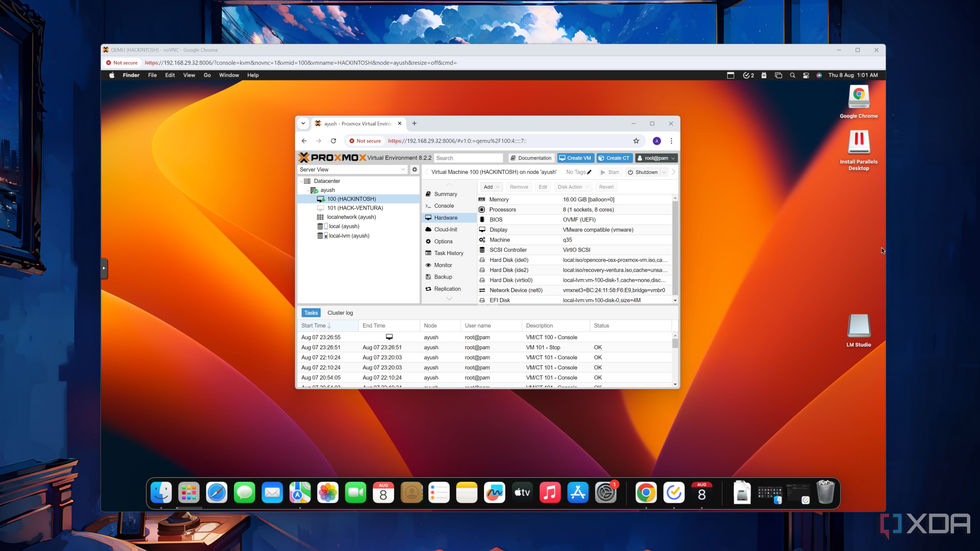Click the Server View settings gear icon
The width and height of the screenshot is (980, 551).
415,170
